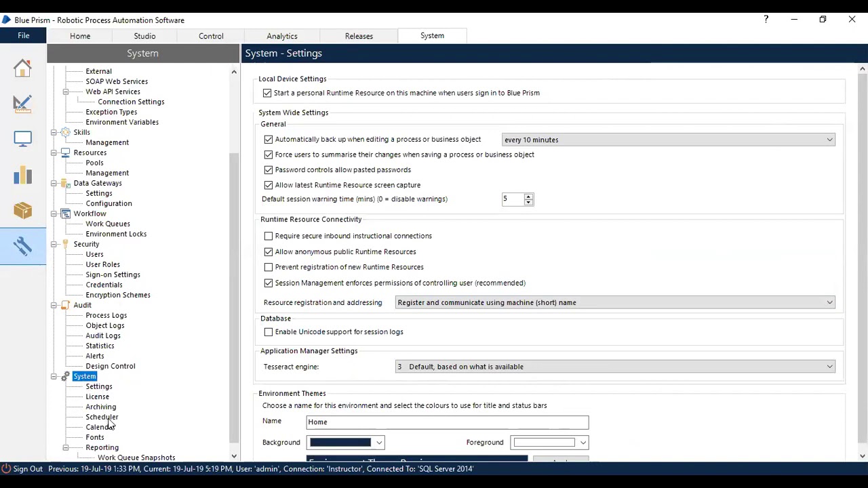Open Resource registration and addressing dropdown

click(x=615, y=302)
